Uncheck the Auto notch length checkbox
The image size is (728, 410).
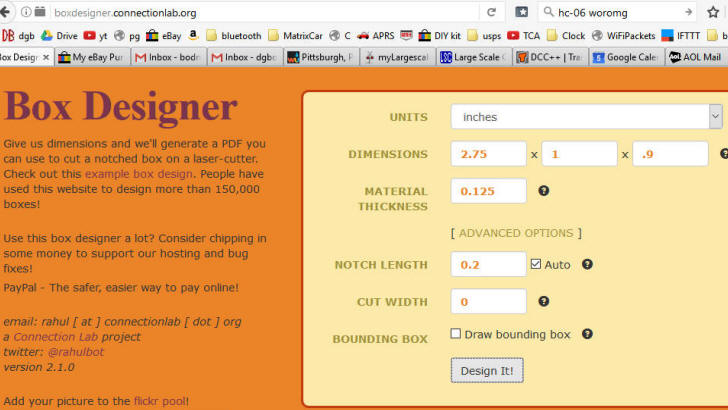coord(536,264)
